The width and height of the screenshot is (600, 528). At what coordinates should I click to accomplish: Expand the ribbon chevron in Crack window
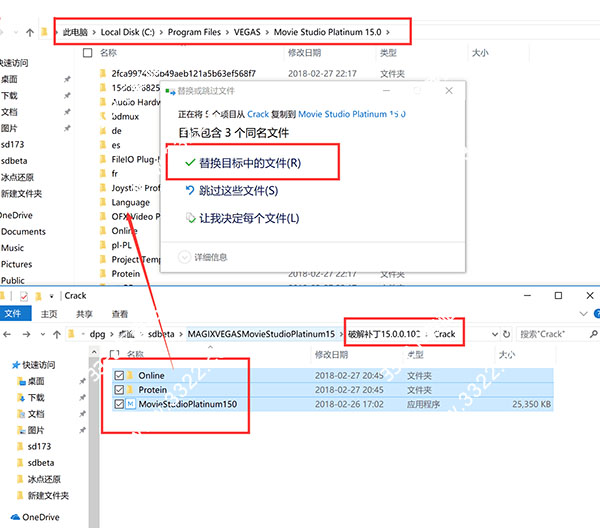(583, 314)
